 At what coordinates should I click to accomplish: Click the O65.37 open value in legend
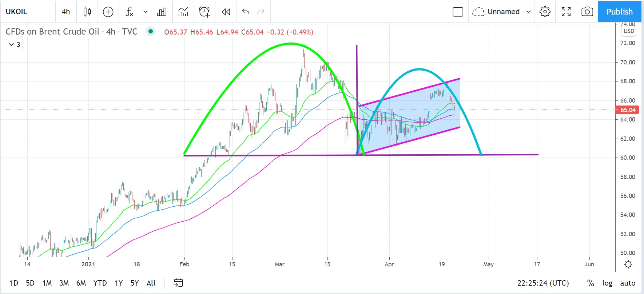[176, 32]
